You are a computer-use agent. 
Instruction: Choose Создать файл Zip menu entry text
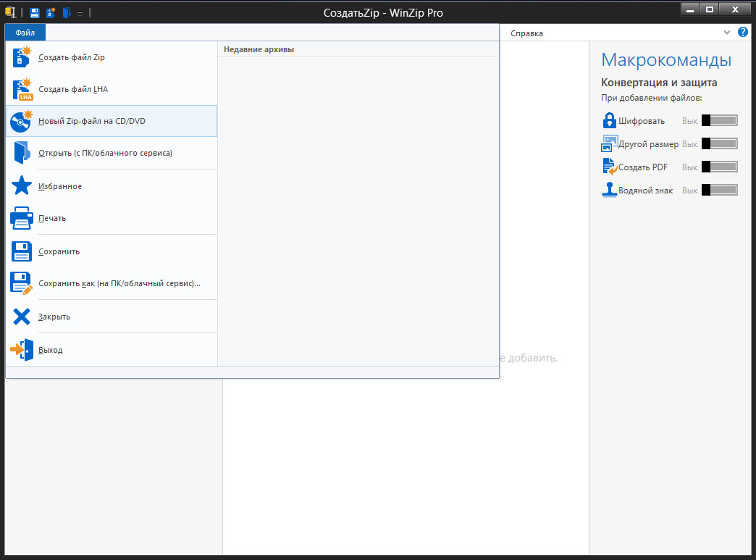pos(72,57)
